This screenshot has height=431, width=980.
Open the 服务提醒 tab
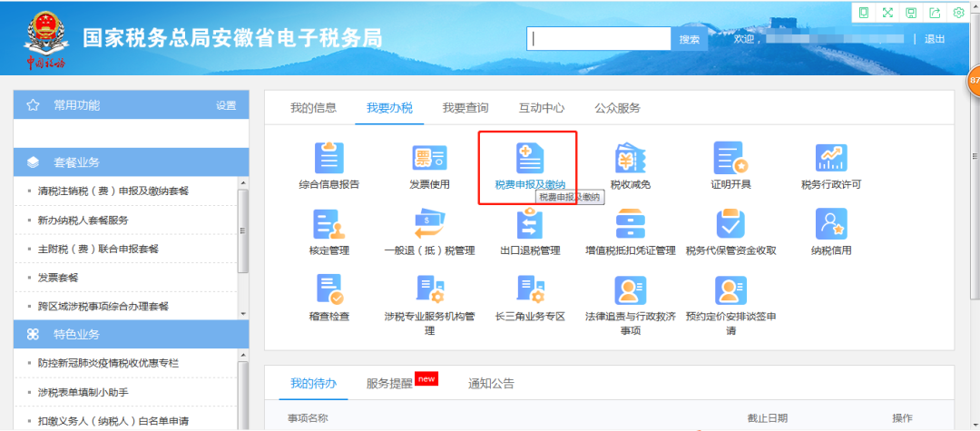click(389, 383)
